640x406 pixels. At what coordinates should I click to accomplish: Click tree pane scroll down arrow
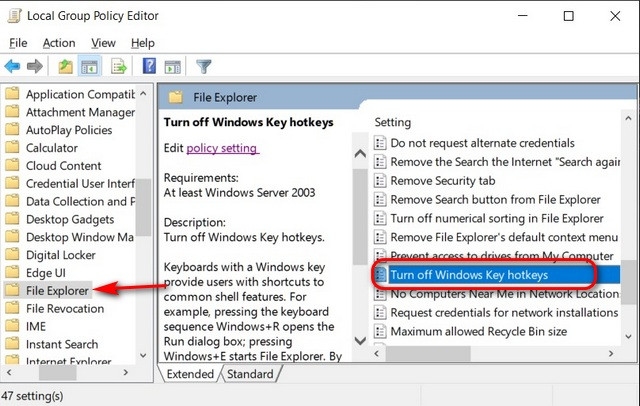point(143,355)
